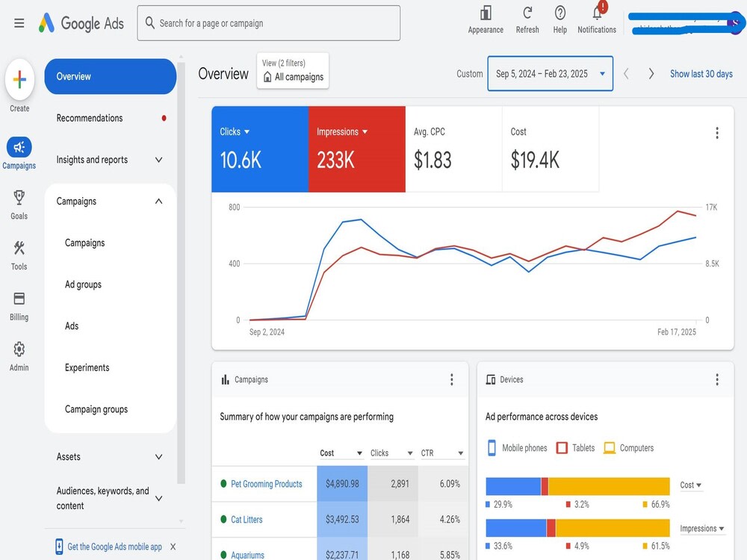Go to the next date range arrow
The image size is (747, 560).
pos(651,74)
